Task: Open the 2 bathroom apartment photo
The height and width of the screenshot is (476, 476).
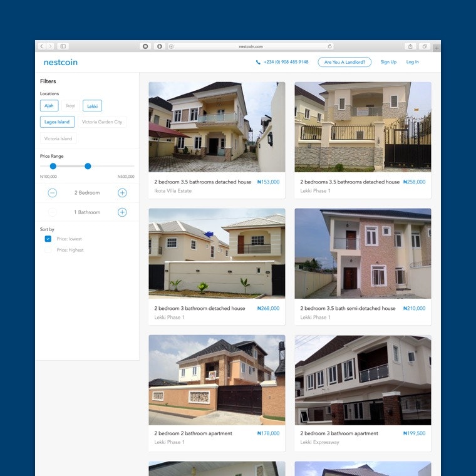Action: click(217, 380)
